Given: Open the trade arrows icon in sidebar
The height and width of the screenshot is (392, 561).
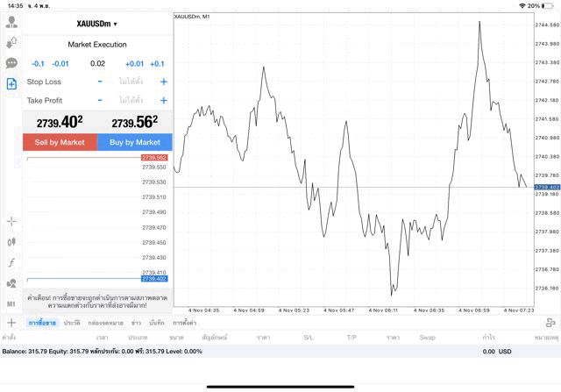Looking at the screenshot, I should point(11,42).
